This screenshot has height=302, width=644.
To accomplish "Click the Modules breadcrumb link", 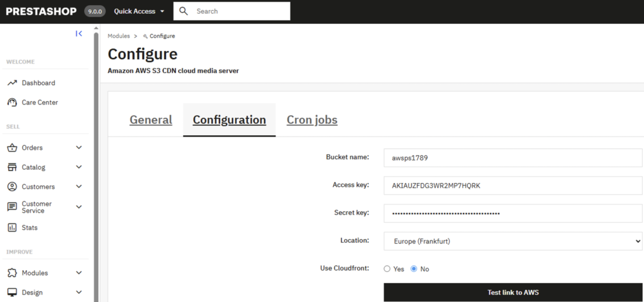I will pyautogui.click(x=119, y=36).
